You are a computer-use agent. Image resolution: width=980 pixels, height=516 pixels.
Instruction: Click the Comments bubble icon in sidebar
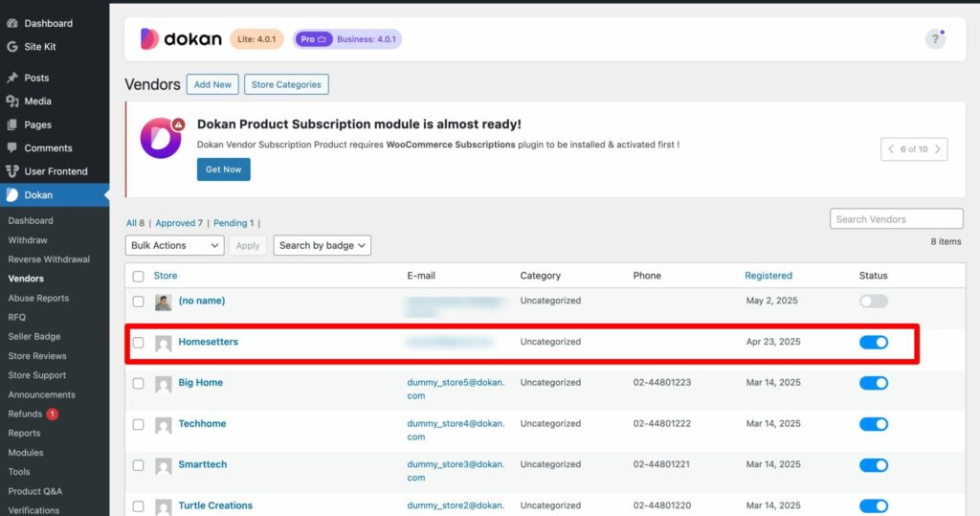pos(11,148)
